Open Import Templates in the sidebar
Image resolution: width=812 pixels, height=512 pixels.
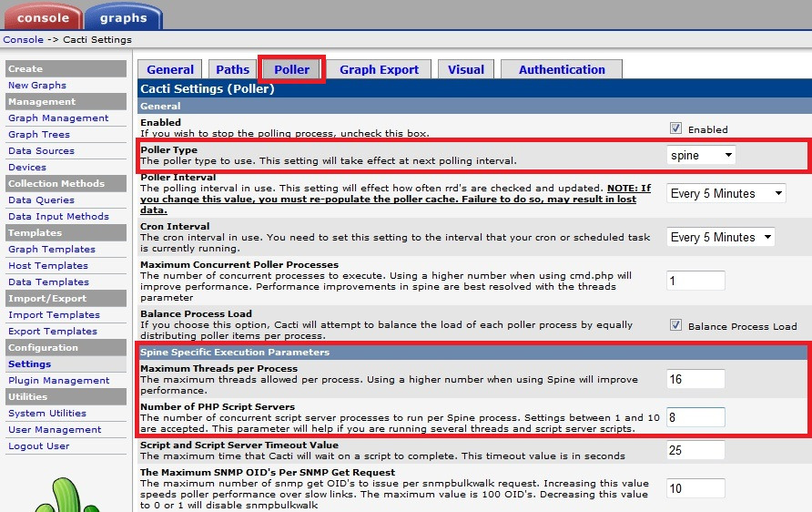(54, 315)
